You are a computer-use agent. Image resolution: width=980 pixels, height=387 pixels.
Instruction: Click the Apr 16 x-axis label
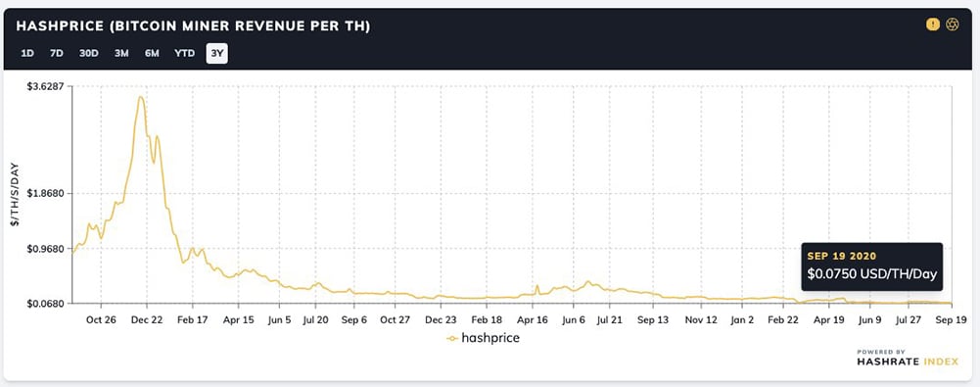tap(533, 319)
